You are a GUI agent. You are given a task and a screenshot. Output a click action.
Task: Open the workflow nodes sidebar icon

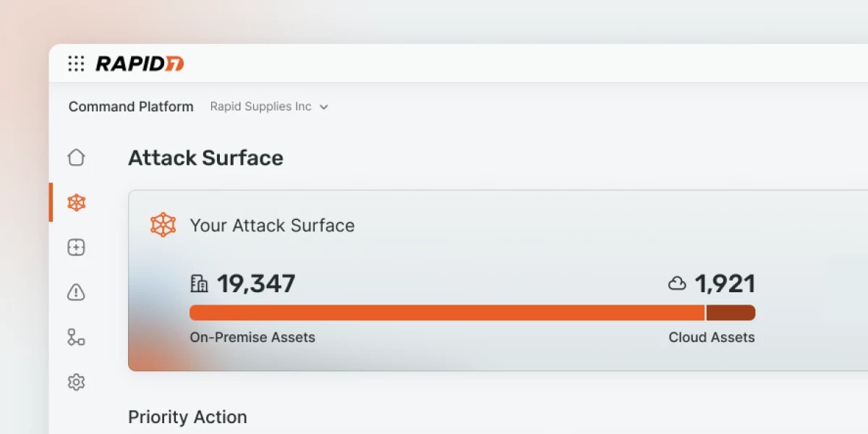(76, 337)
